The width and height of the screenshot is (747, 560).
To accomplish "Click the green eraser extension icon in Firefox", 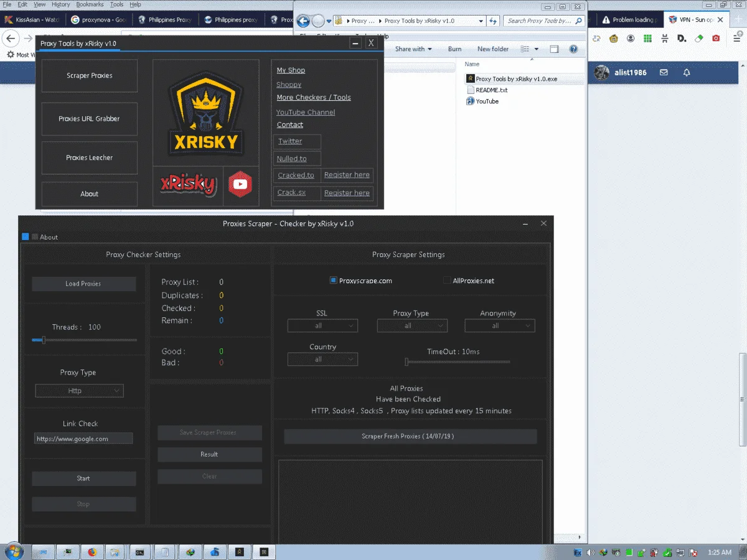I will click(698, 39).
